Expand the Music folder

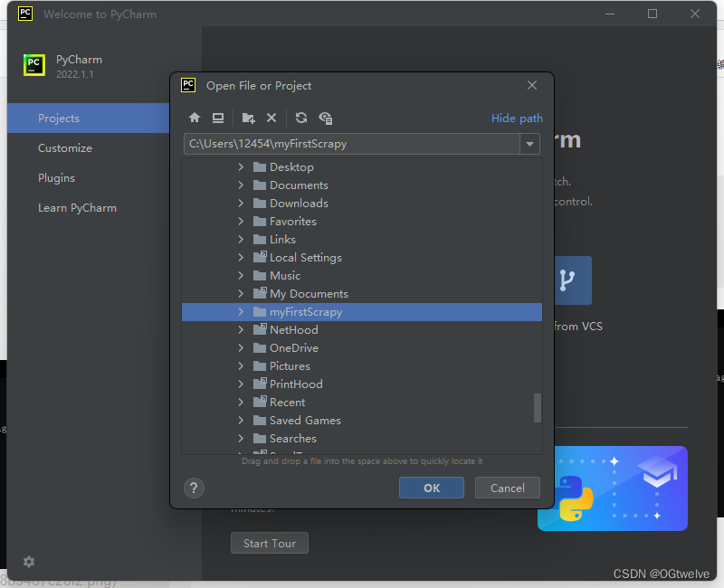(241, 276)
